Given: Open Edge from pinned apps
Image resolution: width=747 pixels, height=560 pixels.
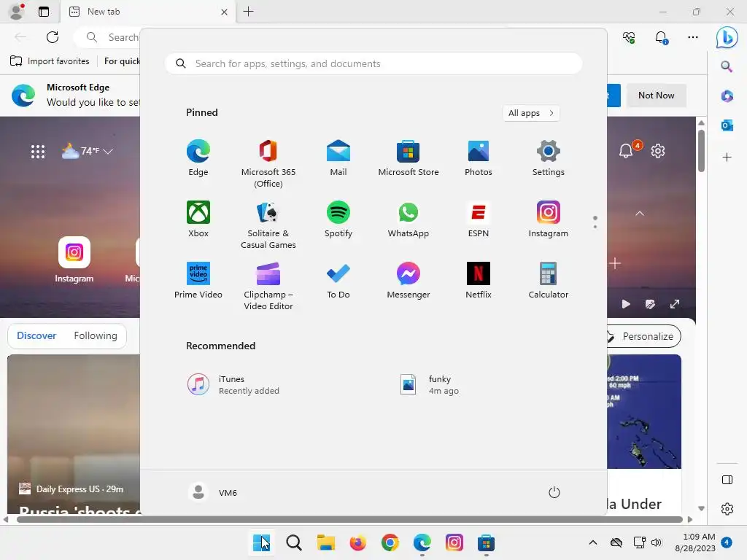Looking at the screenshot, I should coord(198,158).
